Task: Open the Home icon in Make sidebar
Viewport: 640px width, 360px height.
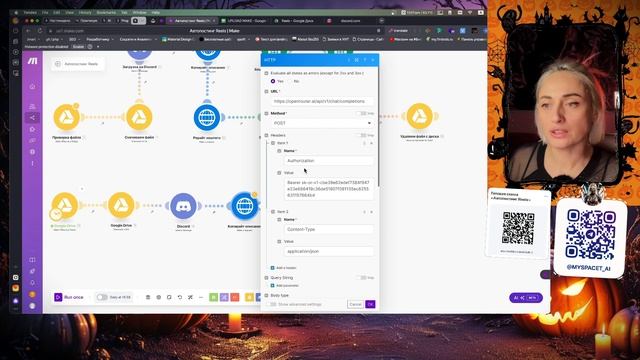Action: pos(32,87)
